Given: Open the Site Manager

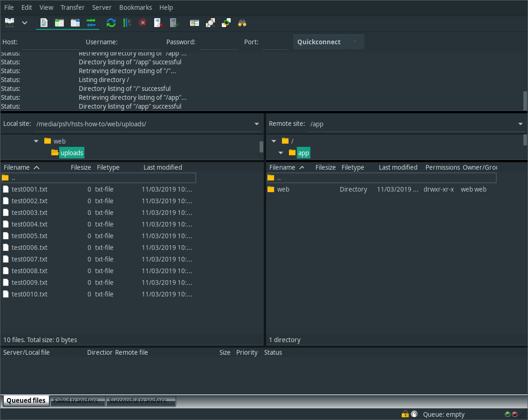Looking at the screenshot, I should [9, 22].
